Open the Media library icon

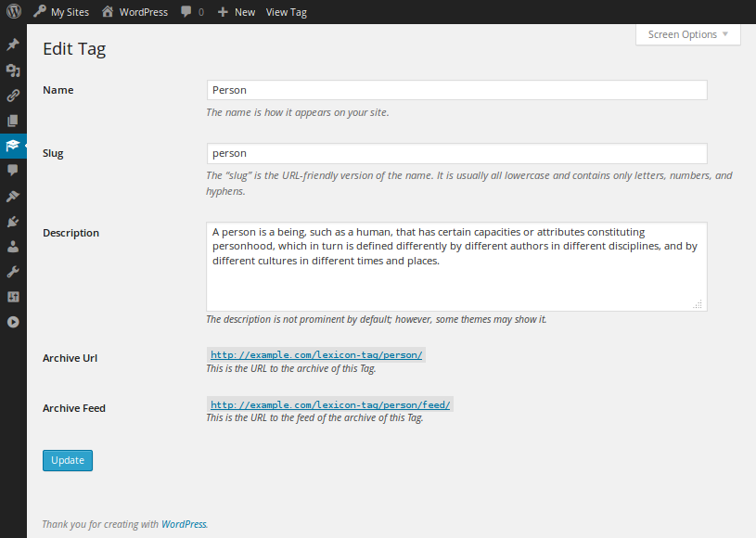point(13,70)
